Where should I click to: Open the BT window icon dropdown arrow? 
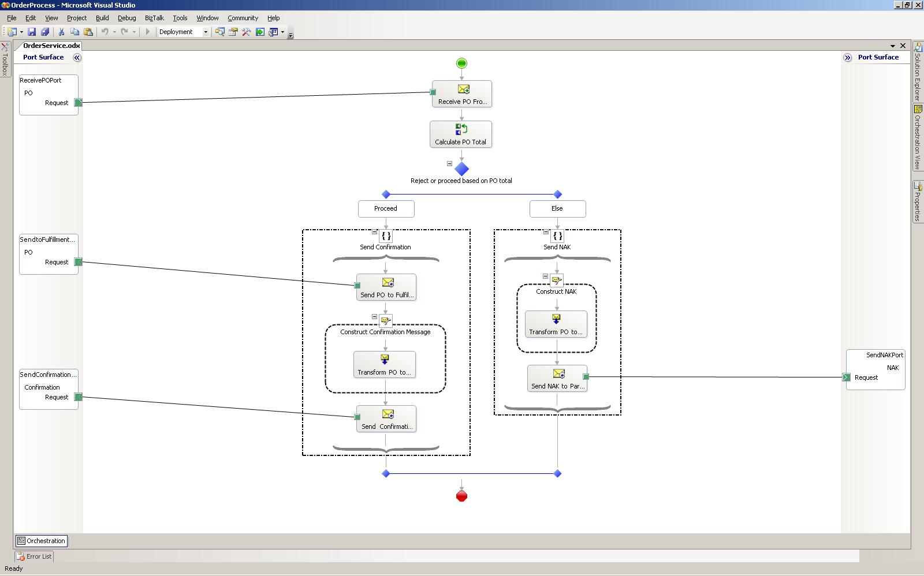point(282,32)
